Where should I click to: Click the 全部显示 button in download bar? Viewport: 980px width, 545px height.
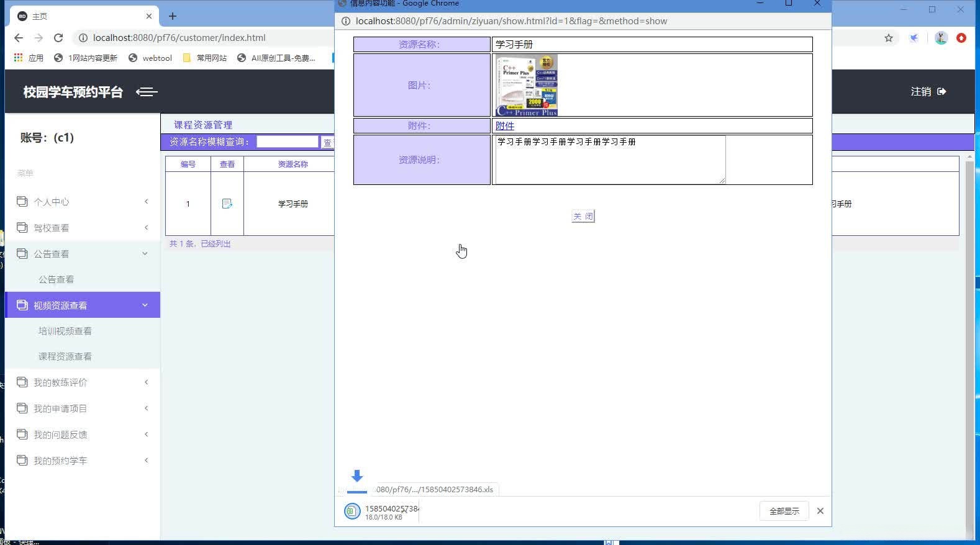pyautogui.click(x=784, y=511)
